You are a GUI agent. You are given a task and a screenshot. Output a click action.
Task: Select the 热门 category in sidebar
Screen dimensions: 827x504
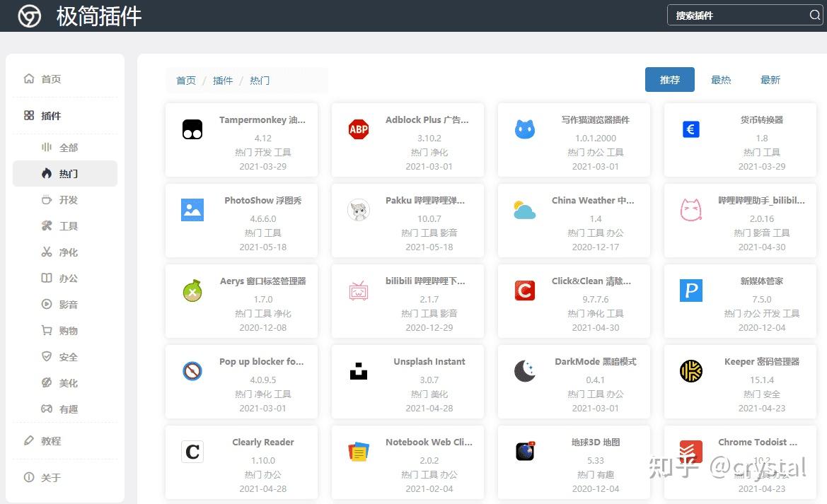pos(65,173)
